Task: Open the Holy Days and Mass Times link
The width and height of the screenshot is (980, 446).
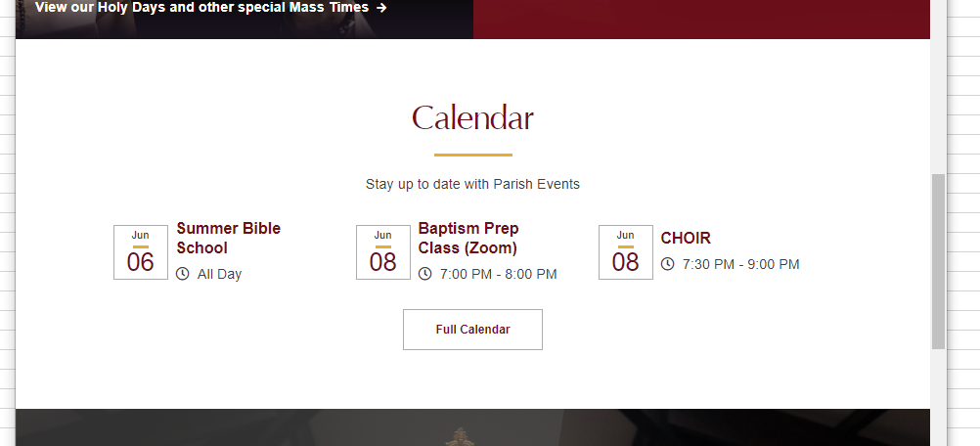Action: pyautogui.click(x=201, y=8)
